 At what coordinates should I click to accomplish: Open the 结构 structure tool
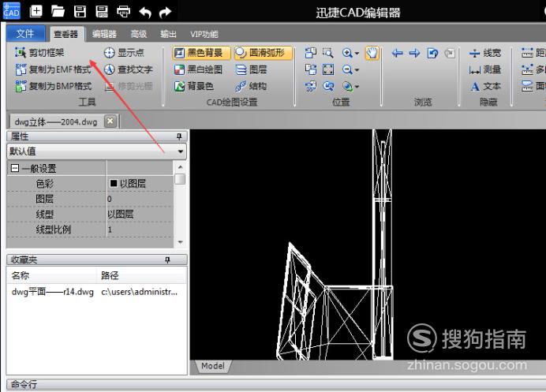(x=251, y=86)
